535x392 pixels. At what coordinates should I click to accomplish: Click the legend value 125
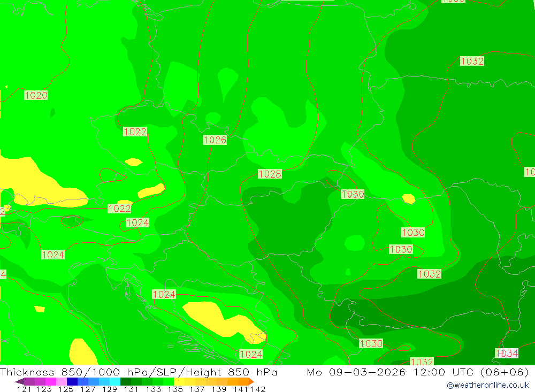pos(65,389)
